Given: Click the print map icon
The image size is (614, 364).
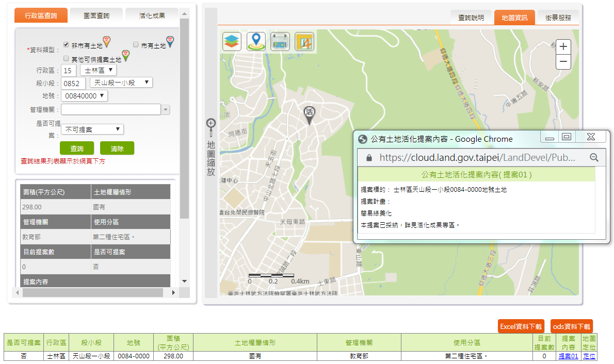Looking at the screenshot, I should tap(280, 42).
